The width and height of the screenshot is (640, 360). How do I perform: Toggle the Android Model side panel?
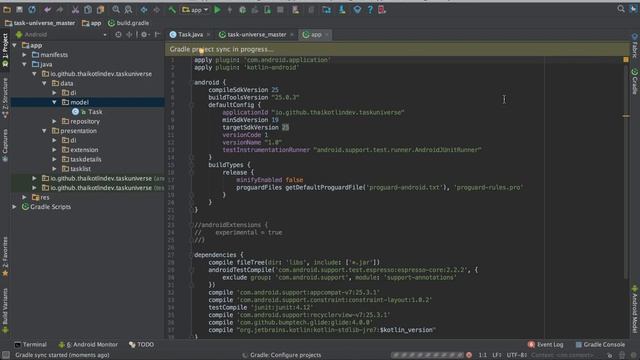pyautogui.click(x=635, y=309)
